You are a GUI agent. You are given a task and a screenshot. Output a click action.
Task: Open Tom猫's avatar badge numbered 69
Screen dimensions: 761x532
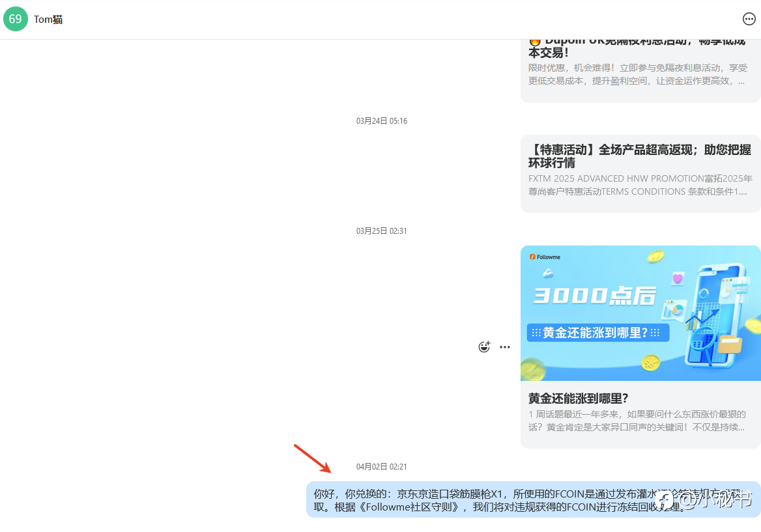click(x=16, y=19)
